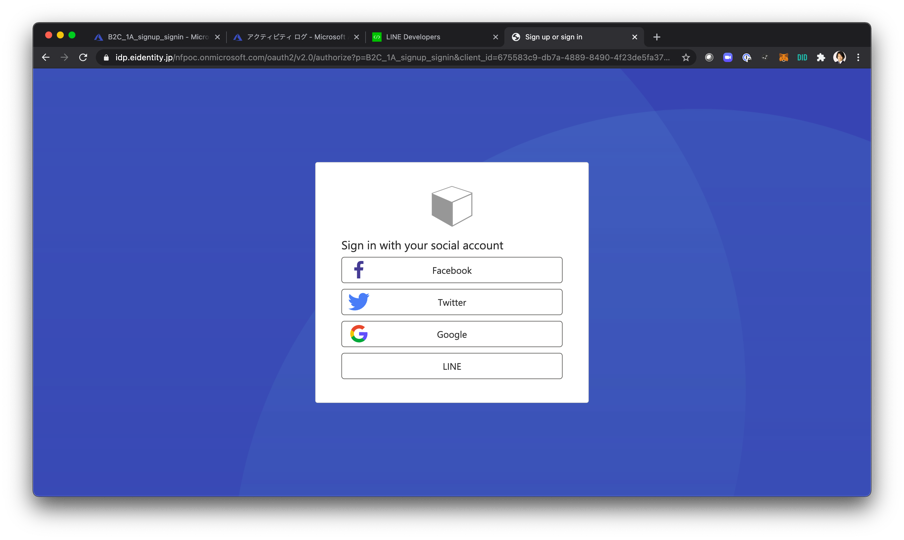The image size is (904, 540).
Task: Click the globe extension icon in toolbar
Action: click(747, 57)
